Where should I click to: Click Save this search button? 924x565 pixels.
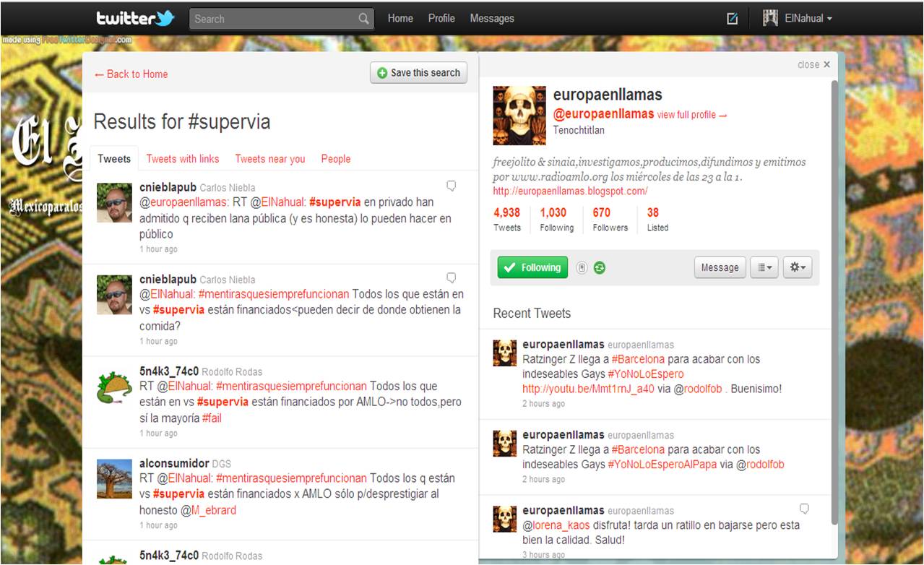click(x=419, y=73)
